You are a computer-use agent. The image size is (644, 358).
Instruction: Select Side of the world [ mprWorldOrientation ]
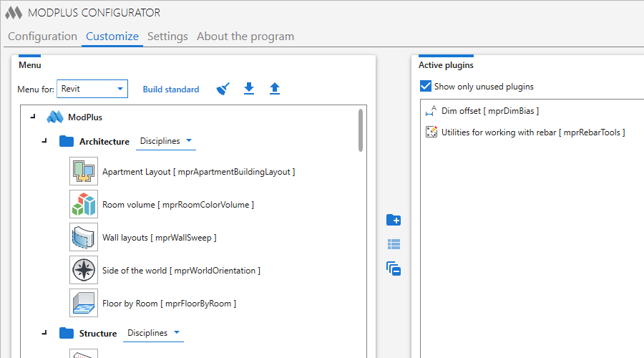(181, 271)
